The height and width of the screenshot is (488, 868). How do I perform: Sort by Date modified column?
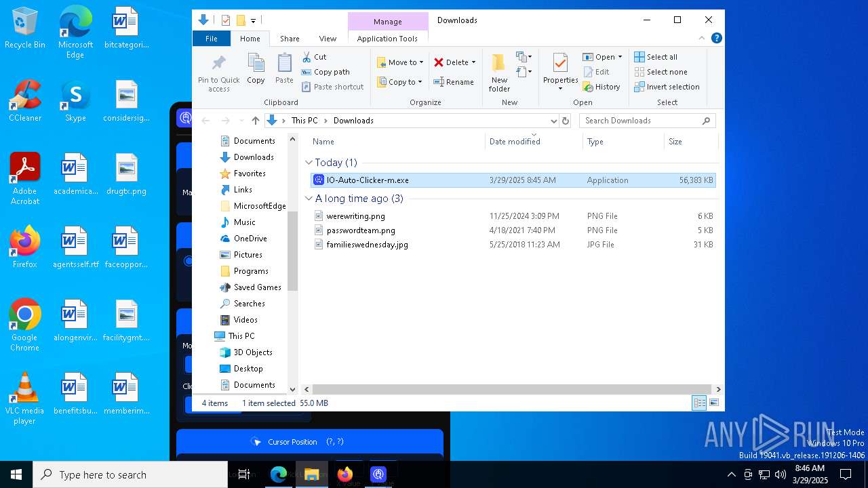click(x=534, y=142)
